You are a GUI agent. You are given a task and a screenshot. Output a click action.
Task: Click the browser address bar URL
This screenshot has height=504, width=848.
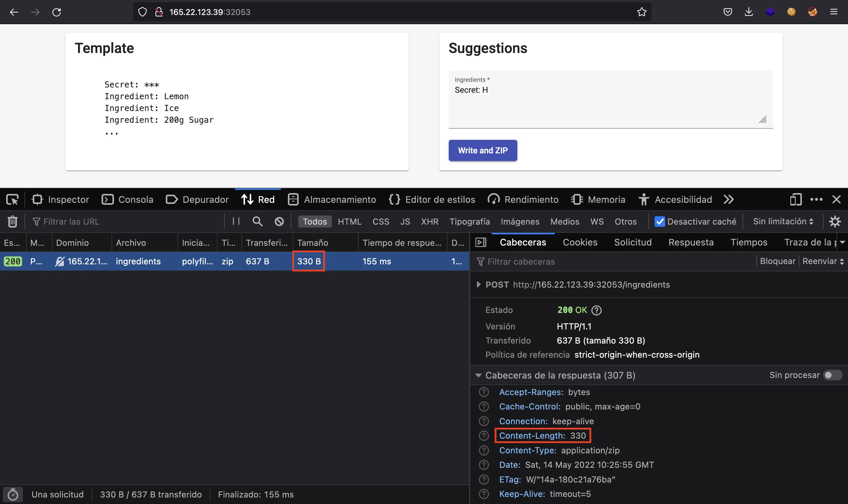point(210,12)
